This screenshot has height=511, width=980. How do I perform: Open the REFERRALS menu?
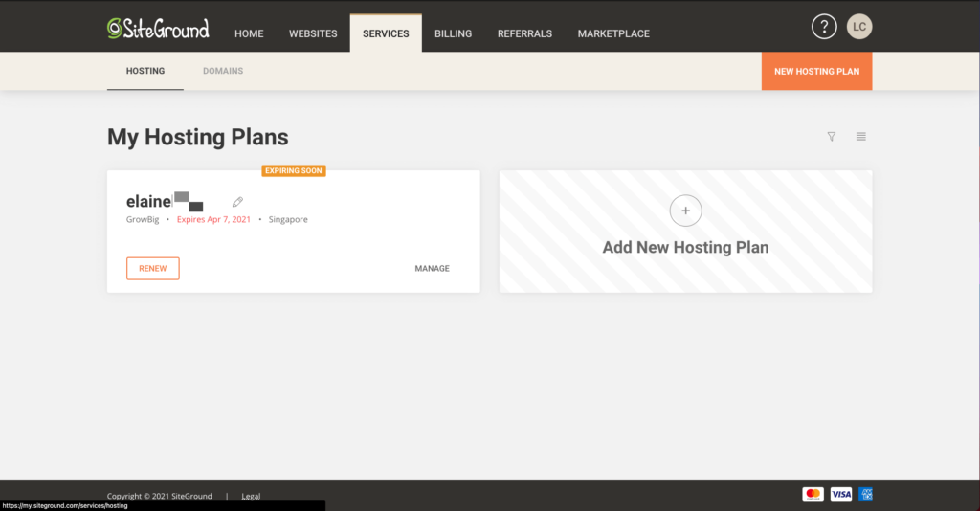tap(525, 33)
